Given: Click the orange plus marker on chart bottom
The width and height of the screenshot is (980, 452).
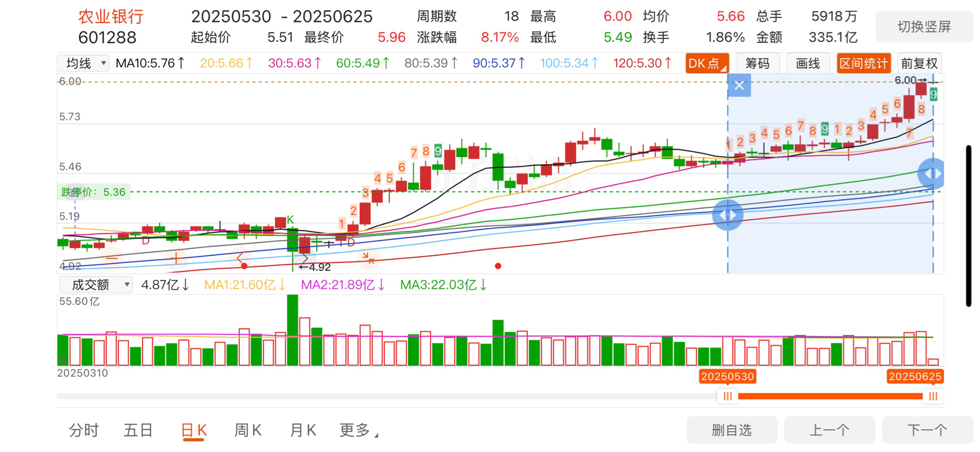Looking at the screenshot, I should pyautogui.click(x=175, y=257).
